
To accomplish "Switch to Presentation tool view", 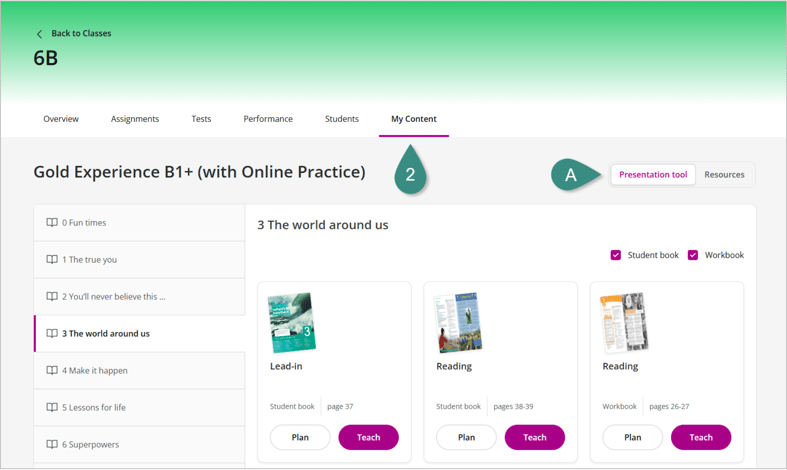I will tap(653, 175).
